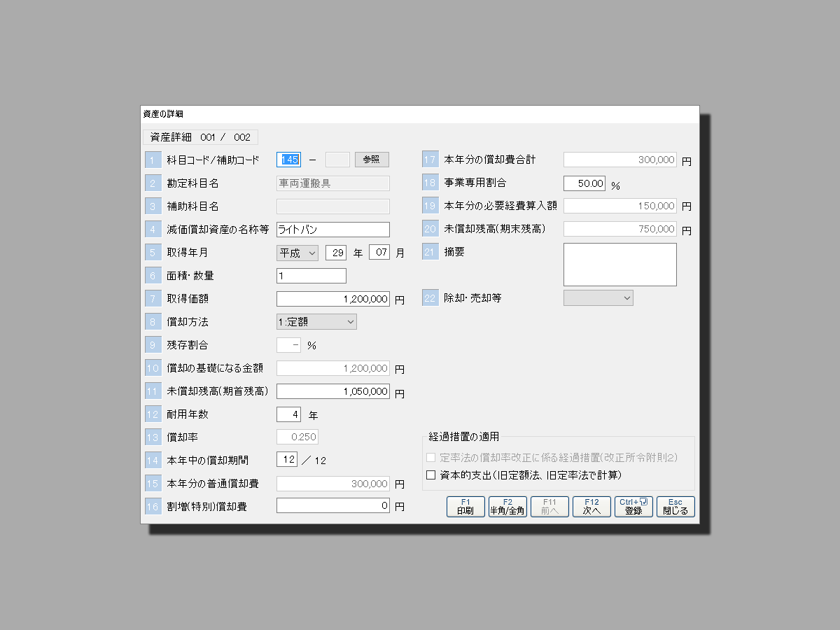The image size is (840, 630).
Task: Click the 参照 reference button
Action: pos(371,160)
